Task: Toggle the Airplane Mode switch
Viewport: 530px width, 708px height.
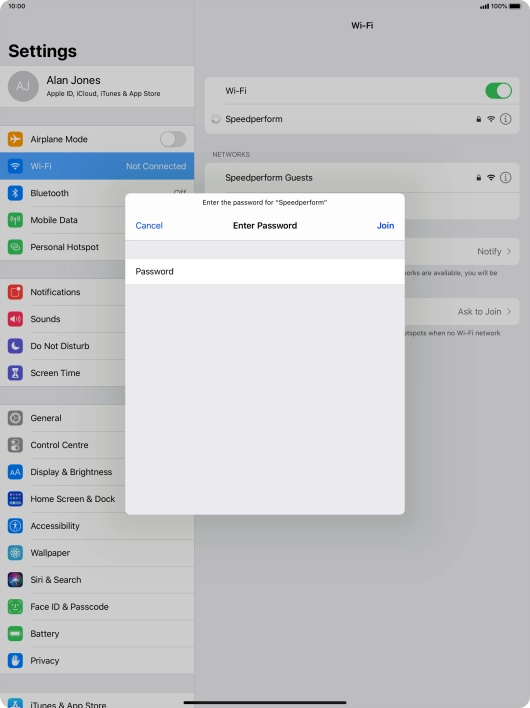Action: [x=173, y=139]
